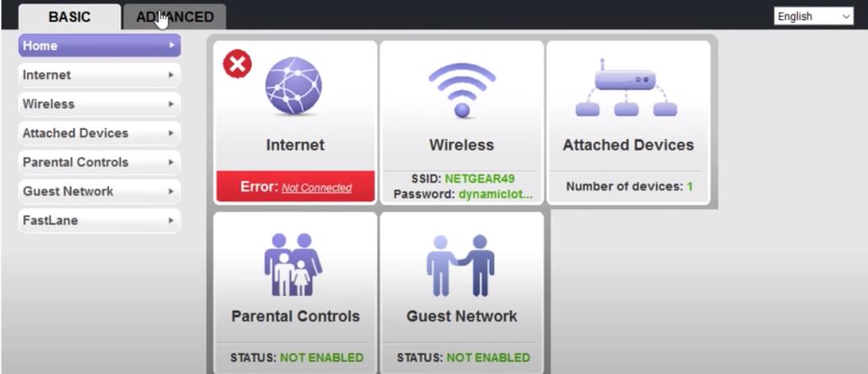868x374 pixels.
Task: Open the Wireless signal icon tile
Action: point(461,89)
